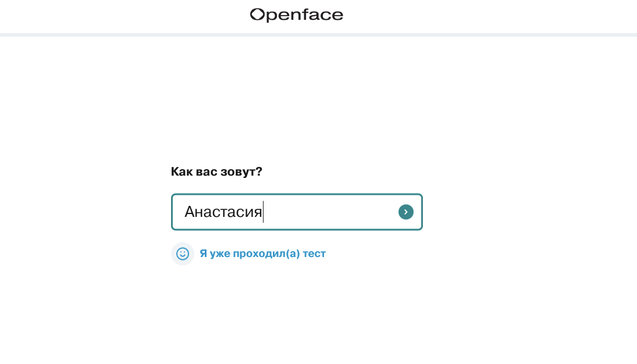Image resolution: width=637 pixels, height=364 pixels.
Task: Click the 'Как вас зовут?' question label
Action: coord(216,172)
